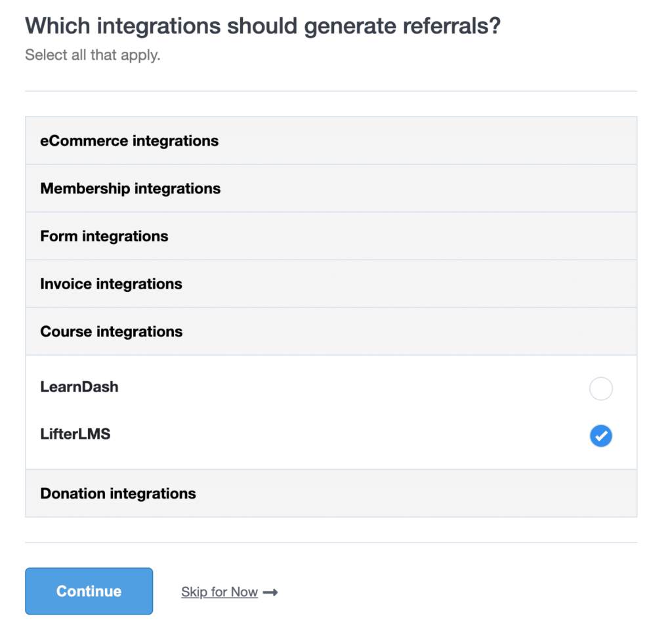Click the arrow icon beside Skip for Now
This screenshot has height=629, width=672.
pyautogui.click(x=270, y=592)
